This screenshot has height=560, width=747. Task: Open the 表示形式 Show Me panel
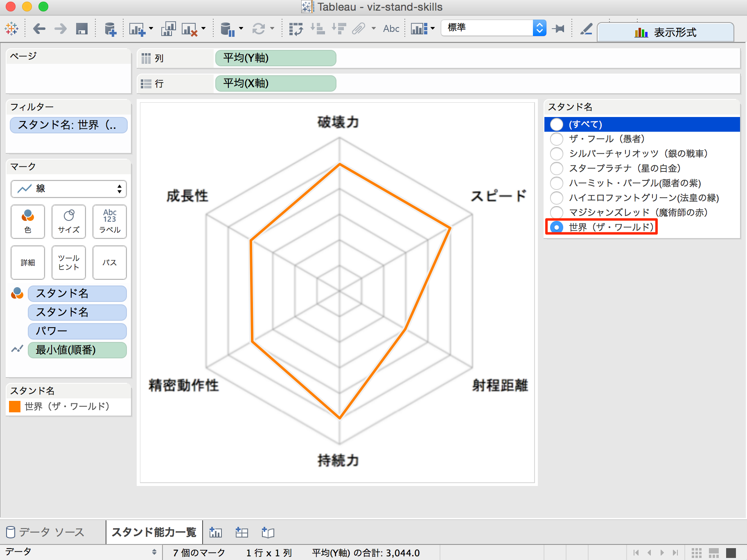(665, 32)
